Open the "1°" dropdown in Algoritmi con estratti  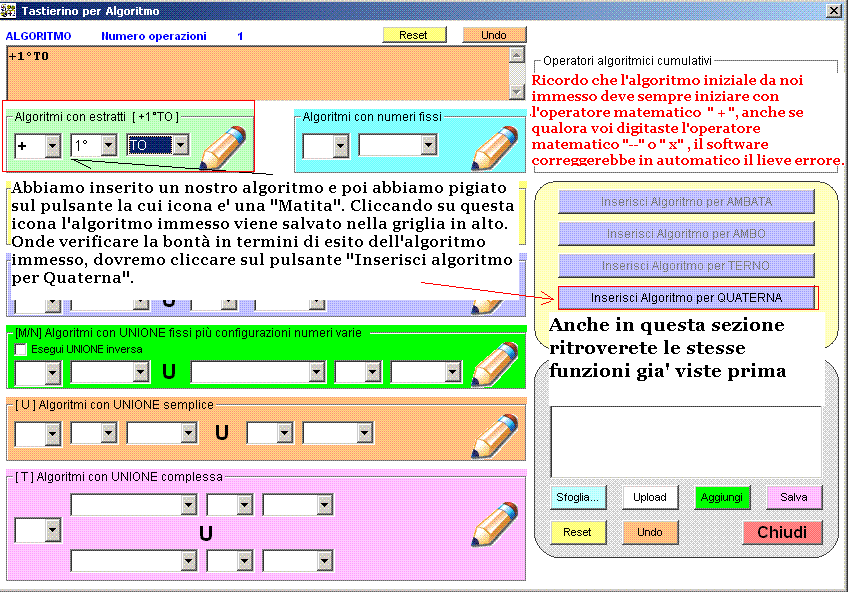pyautogui.click(x=109, y=145)
